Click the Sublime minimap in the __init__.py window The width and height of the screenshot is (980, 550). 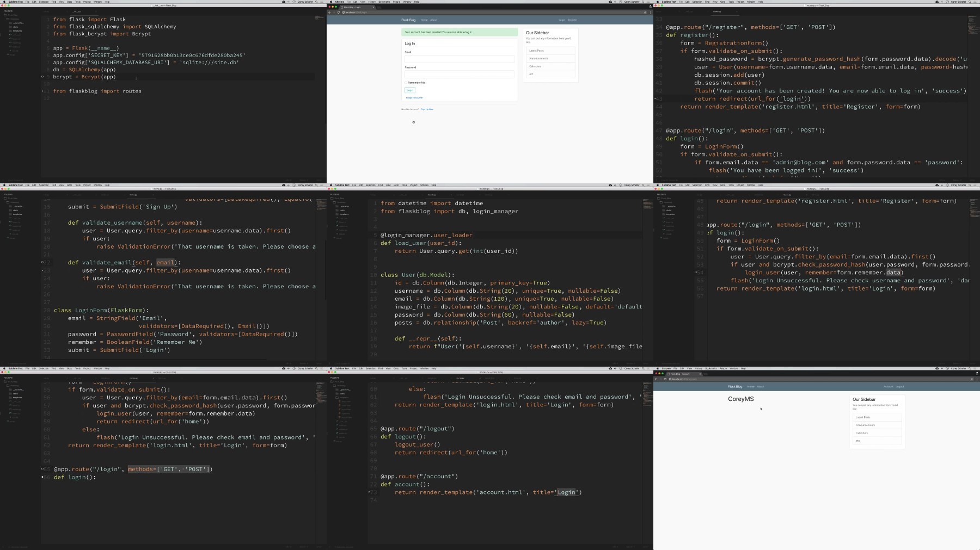point(319,18)
